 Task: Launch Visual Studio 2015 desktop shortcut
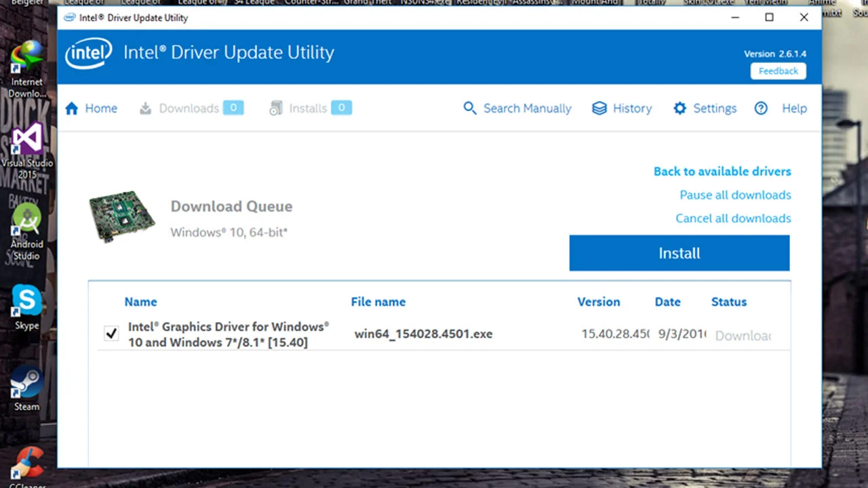tap(27, 150)
